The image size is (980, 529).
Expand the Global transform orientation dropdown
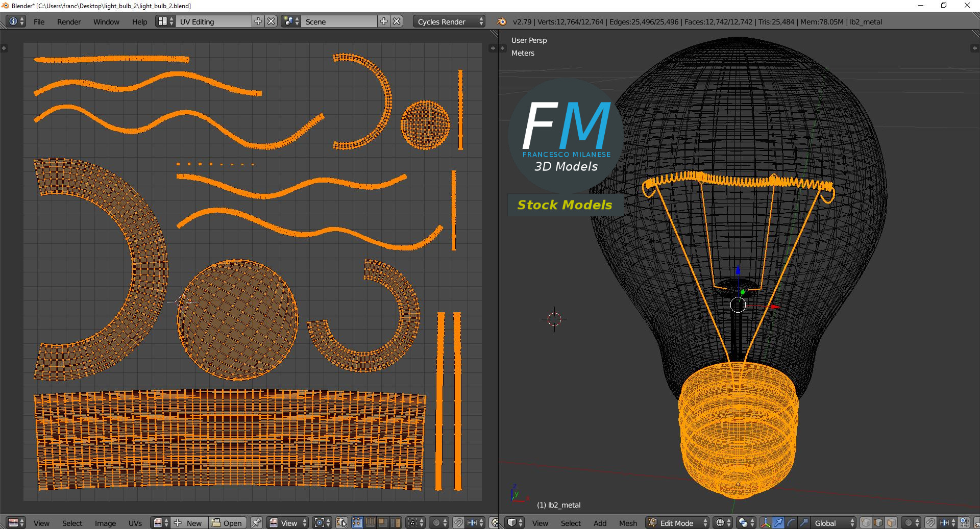point(832,523)
